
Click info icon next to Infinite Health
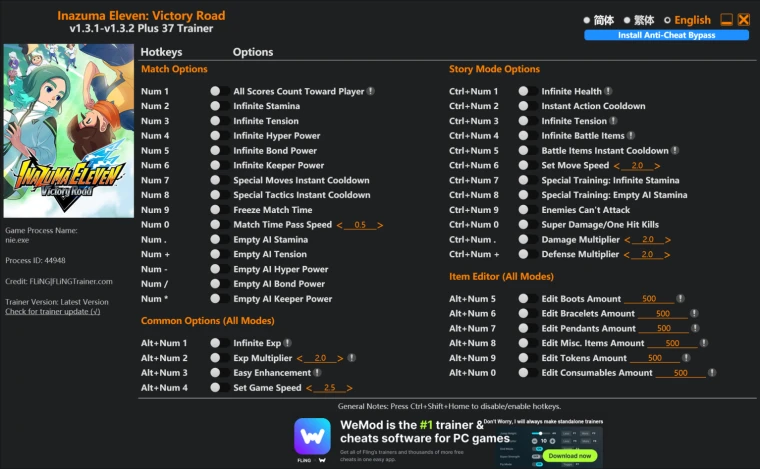(608, 91)
